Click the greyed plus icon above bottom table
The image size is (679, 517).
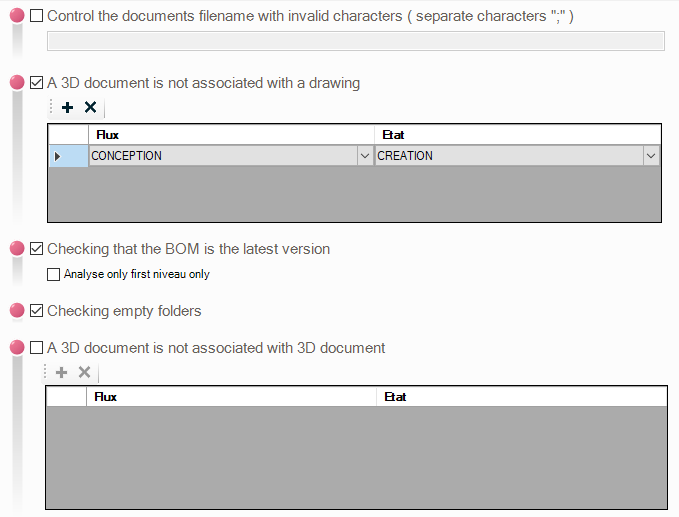tap(62, 372)
